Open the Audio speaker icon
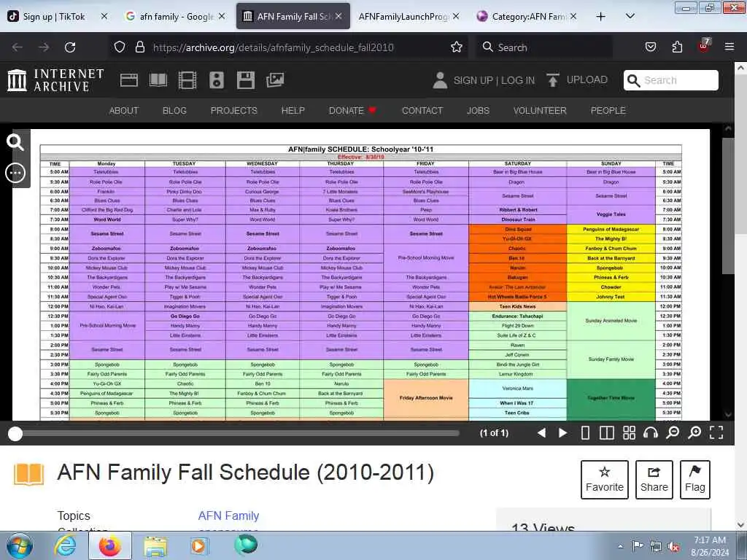The width and height of the screenshot is (747, 560). coord(216,80)
